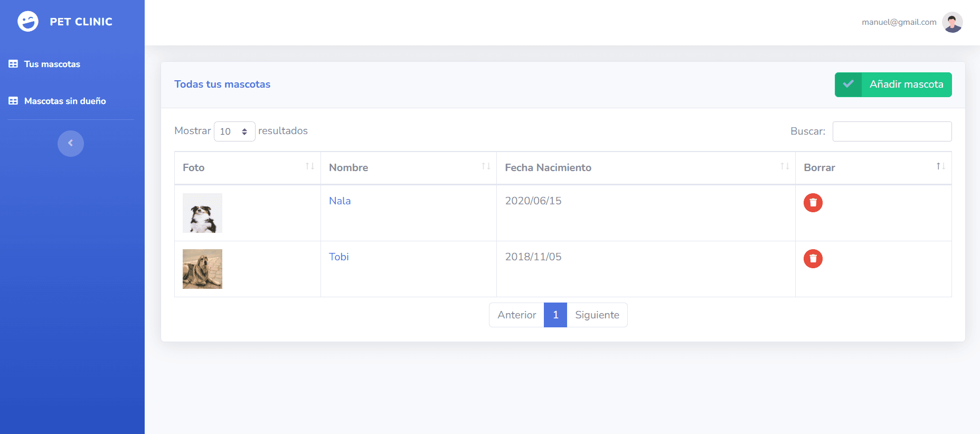Click Todas tus mascotas heading
980x434 pixels.
coord(222,84)
